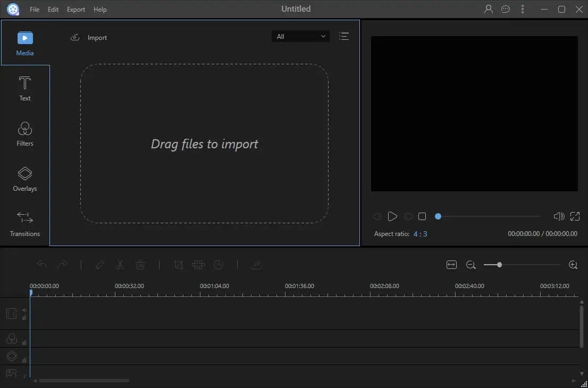Click the Set duration clock icon

click(x=219, y=265)
